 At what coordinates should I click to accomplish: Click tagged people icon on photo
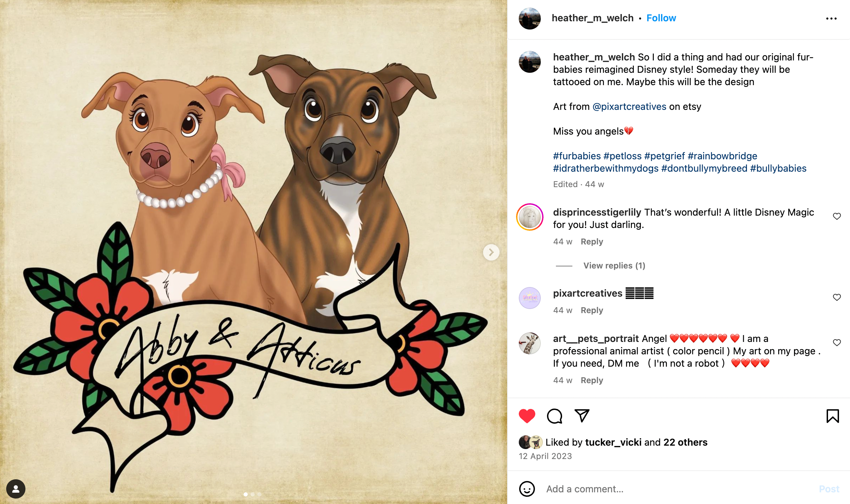click(x=16, y=489)
